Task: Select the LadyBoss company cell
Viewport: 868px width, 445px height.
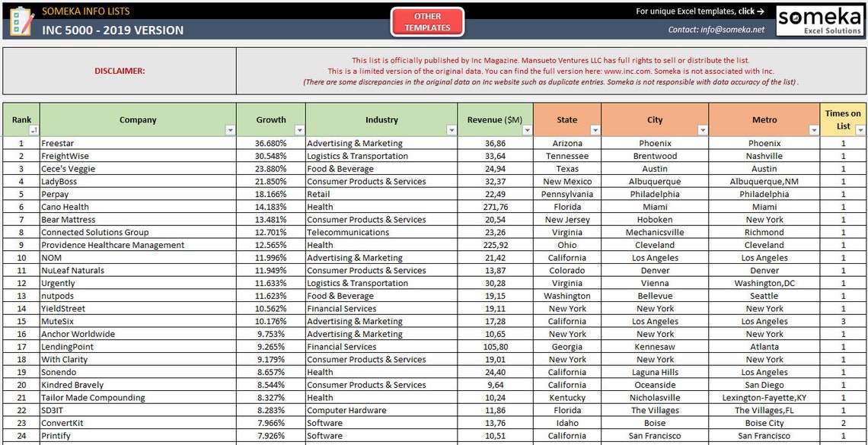Action: pyautogui.click(x=138, y=181)
